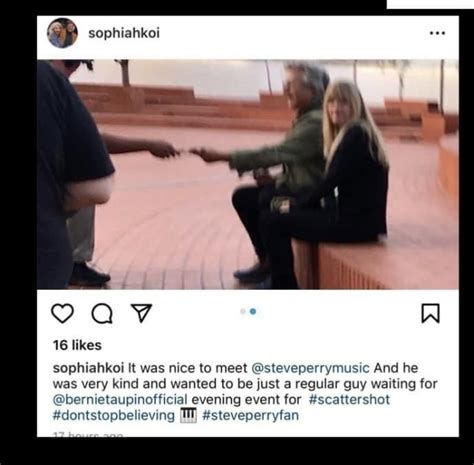The height and width of the screenshot is (465, 474).
Task: Open sophiahkoi username in caption
Action: 88,368
